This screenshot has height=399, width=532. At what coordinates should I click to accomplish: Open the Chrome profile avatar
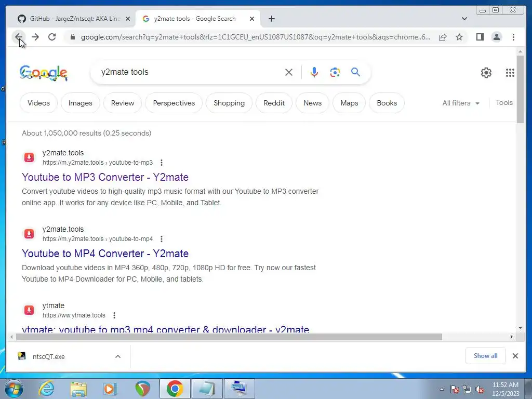pos(496,37)
